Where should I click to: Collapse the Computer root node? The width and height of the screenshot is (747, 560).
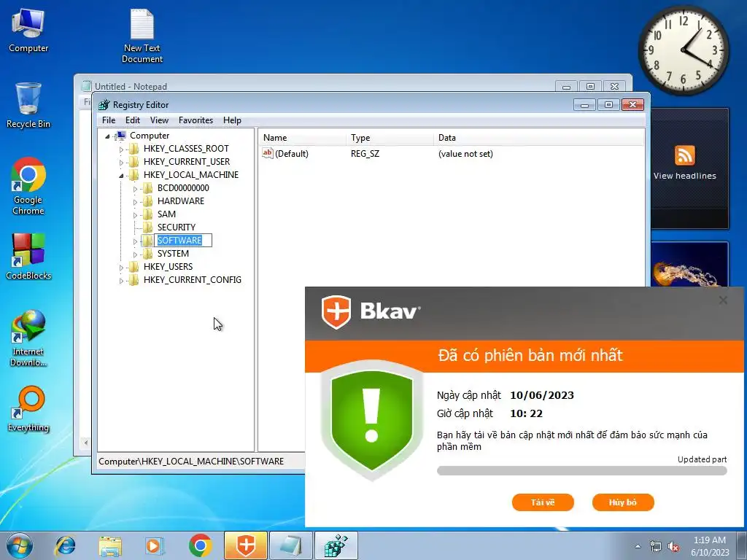pos(107,136)
